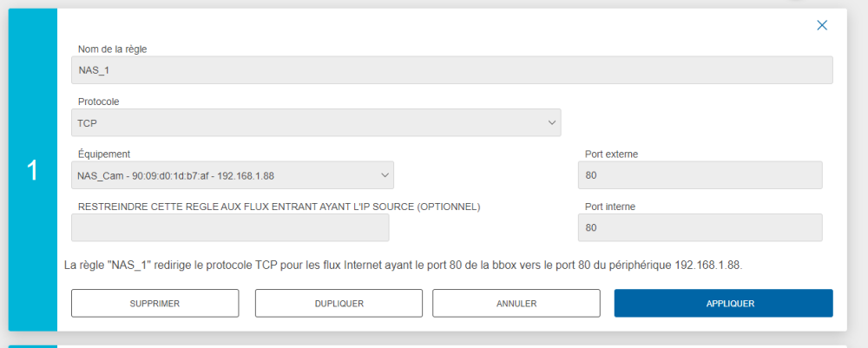Close the rule editing panel
The height and width of the screenshot is (348, 868).
822,26
